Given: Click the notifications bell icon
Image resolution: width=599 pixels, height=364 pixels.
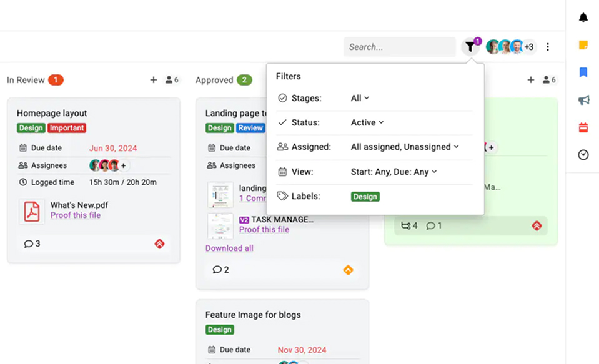Looking at the screenshot, I should click(x=583, y=17).
